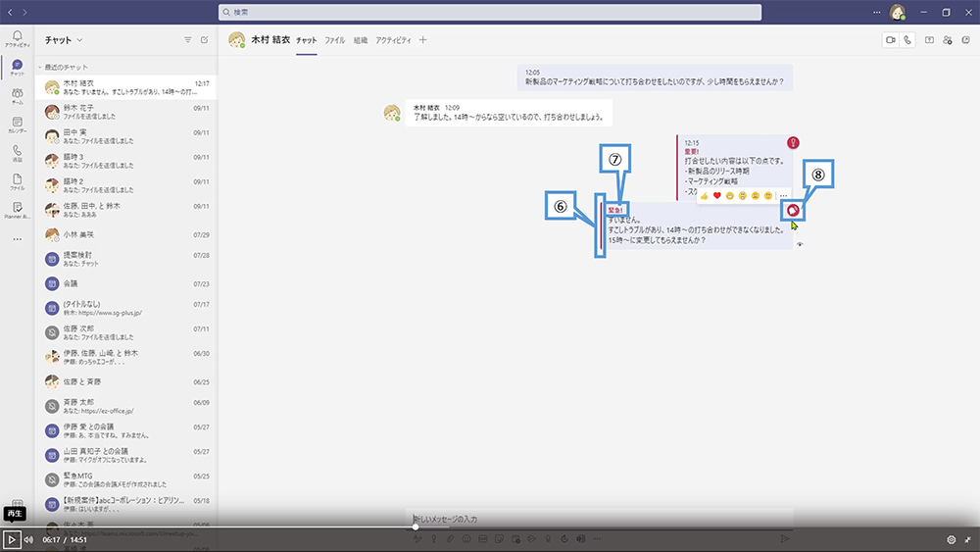Open video player settings gear
980x552 pixels.
[x=952, y=539]
